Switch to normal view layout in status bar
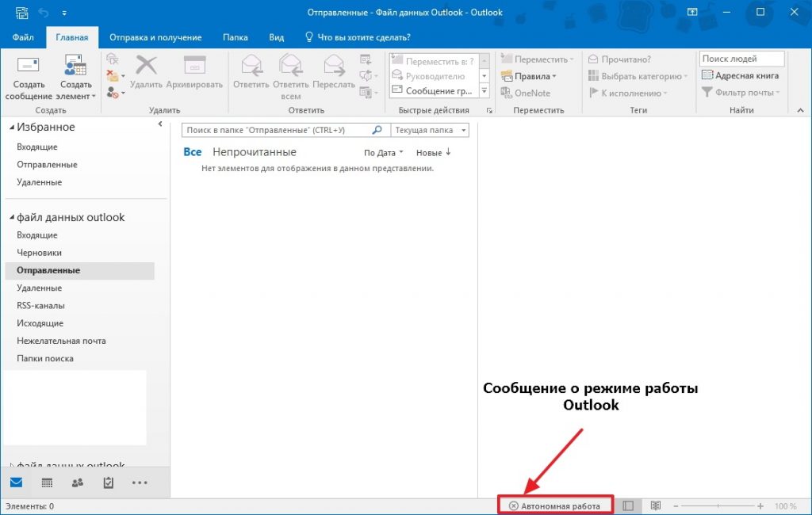 (x=628, y=505)
